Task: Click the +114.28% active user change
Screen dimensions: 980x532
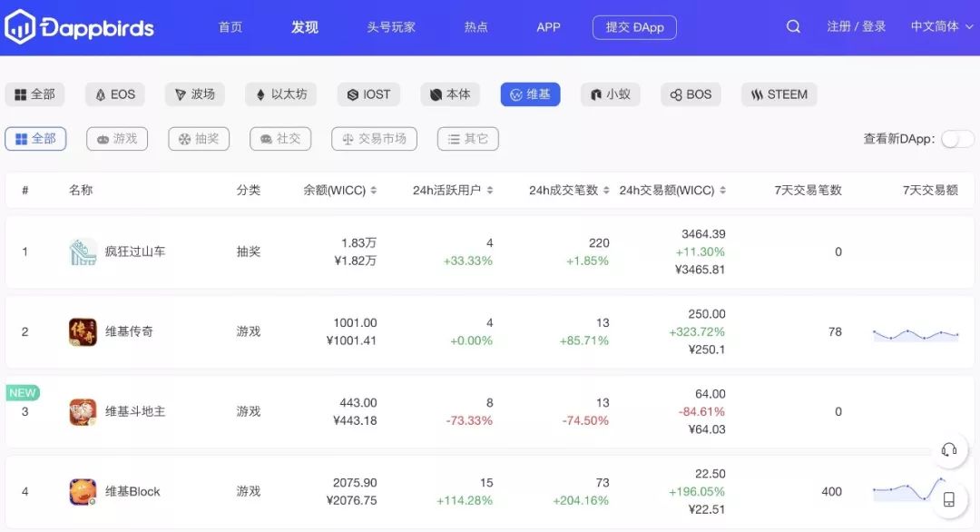Action: [465, 501]
